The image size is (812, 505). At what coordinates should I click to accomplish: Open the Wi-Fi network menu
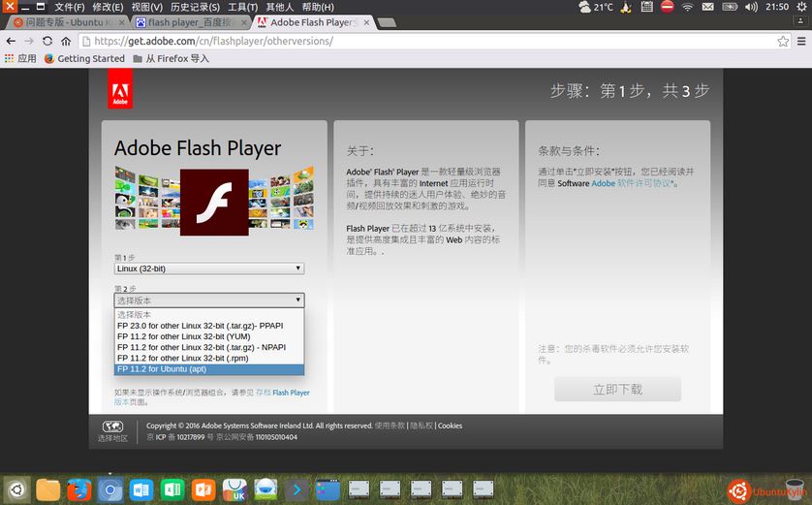tap(687, 7)
